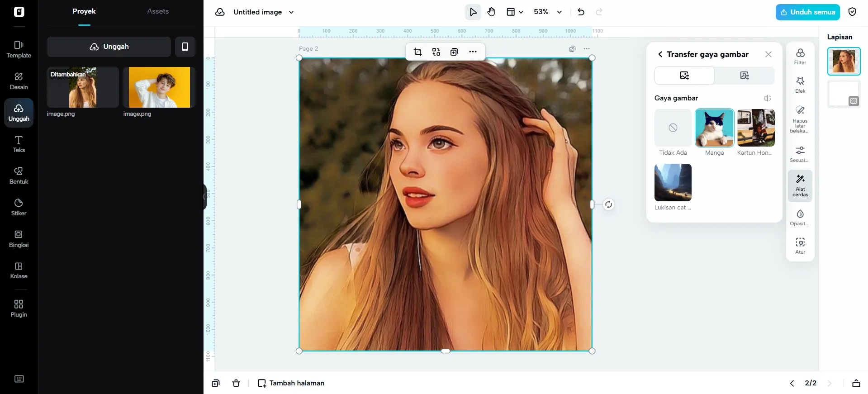This screenshot has width=868, height=394.
Task: Toggle the compare icon beside Gaya gambar
Action: pyautogui.click(x=767, y=98)
